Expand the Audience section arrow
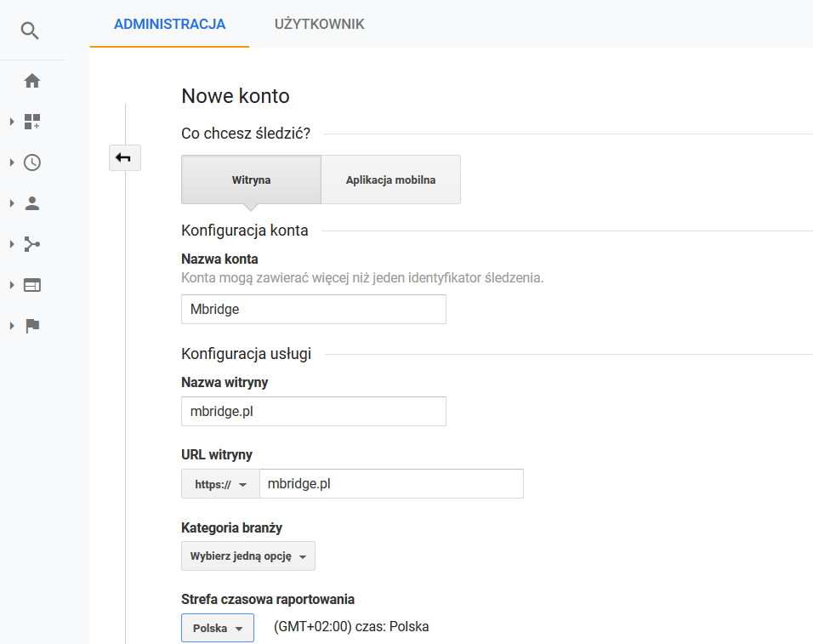Viewport: 813px width, 644px height. [12, 203]
